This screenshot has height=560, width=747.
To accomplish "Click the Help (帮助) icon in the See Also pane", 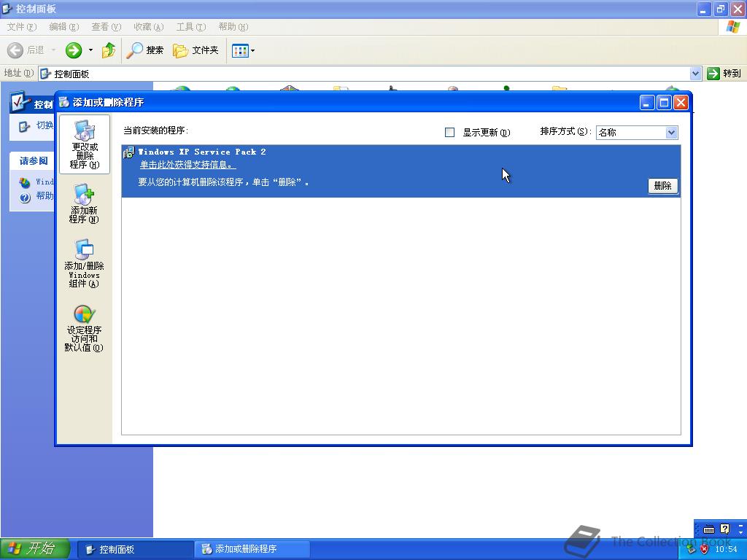I will (x=26, y=197).
